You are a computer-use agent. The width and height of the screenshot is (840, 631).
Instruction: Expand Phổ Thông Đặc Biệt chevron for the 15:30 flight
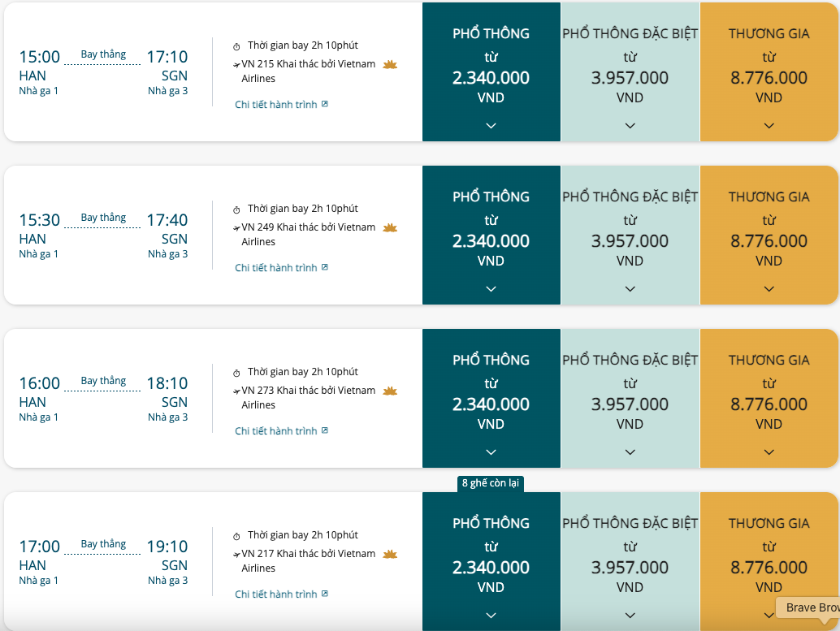point(630,289)
